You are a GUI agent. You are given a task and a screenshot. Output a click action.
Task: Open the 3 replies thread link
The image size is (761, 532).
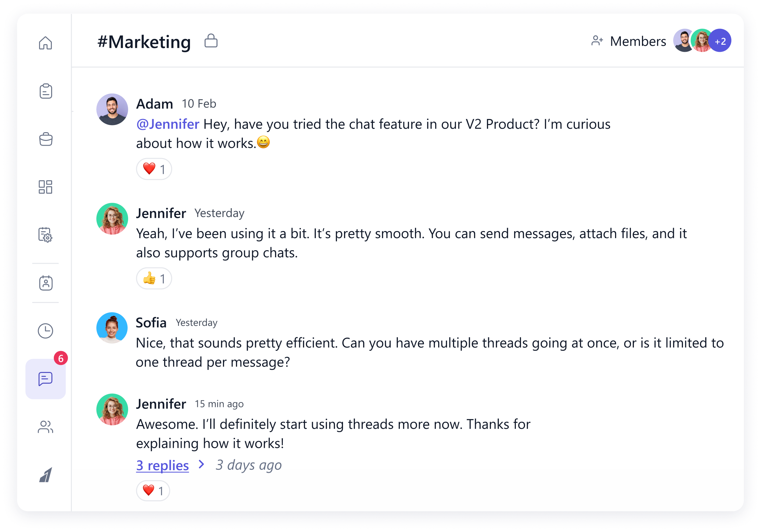[162, 465]
